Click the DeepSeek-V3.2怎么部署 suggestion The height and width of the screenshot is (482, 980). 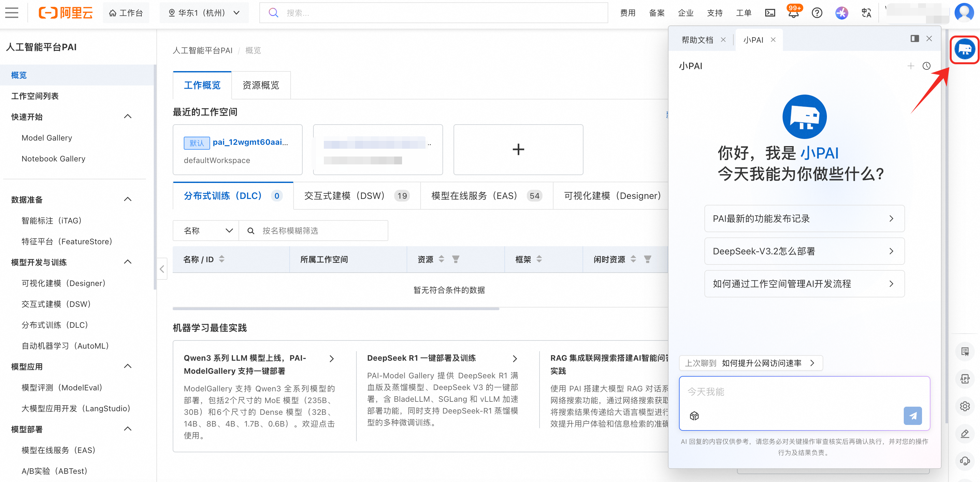click(x=804, y=251)
